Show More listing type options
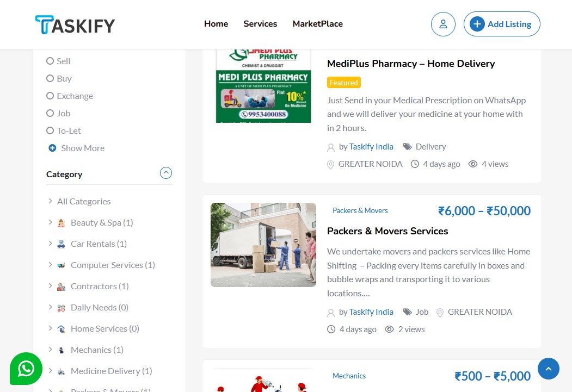Viewport: 572px width, 392px height. (83, 148)
